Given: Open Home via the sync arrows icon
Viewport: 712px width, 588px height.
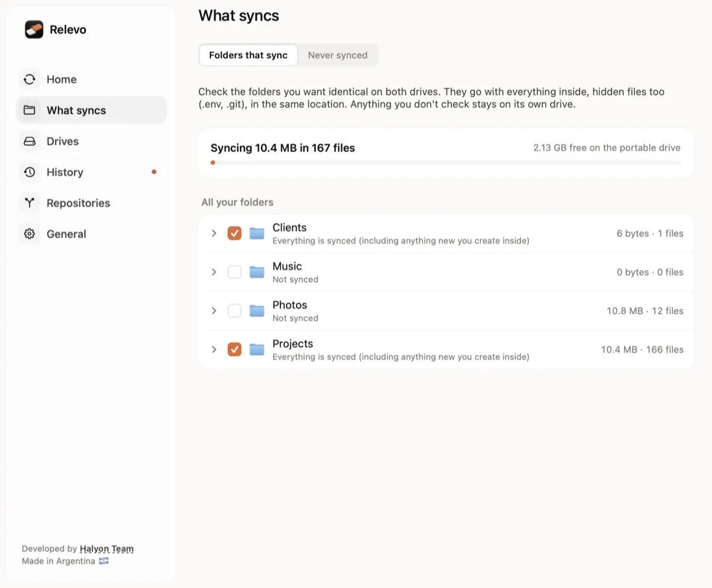Looking at the screenshot, I should tap(30, 80).
